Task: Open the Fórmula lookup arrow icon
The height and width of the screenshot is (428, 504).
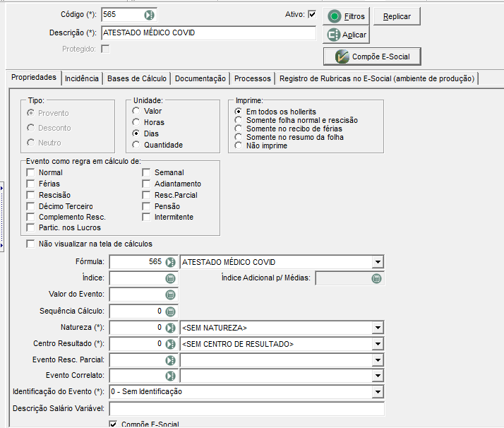Action: pos(170,262)
